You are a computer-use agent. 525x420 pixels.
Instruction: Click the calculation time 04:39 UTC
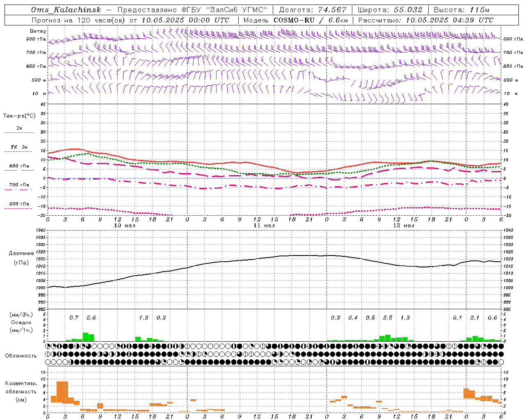[472, 20]
